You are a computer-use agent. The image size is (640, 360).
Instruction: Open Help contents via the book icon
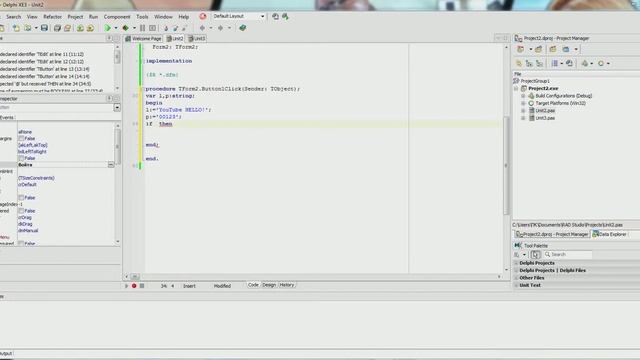click(242, 28)
